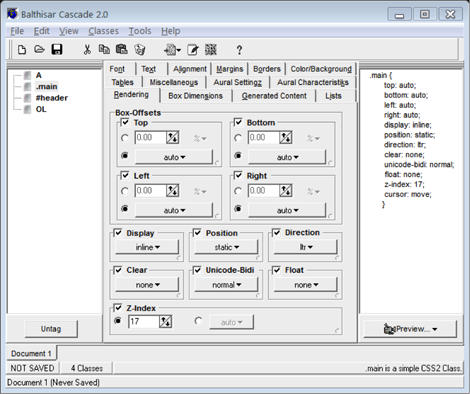
Task: Click the calculator icon beside Z-Index value
Action: coord(166,322)
